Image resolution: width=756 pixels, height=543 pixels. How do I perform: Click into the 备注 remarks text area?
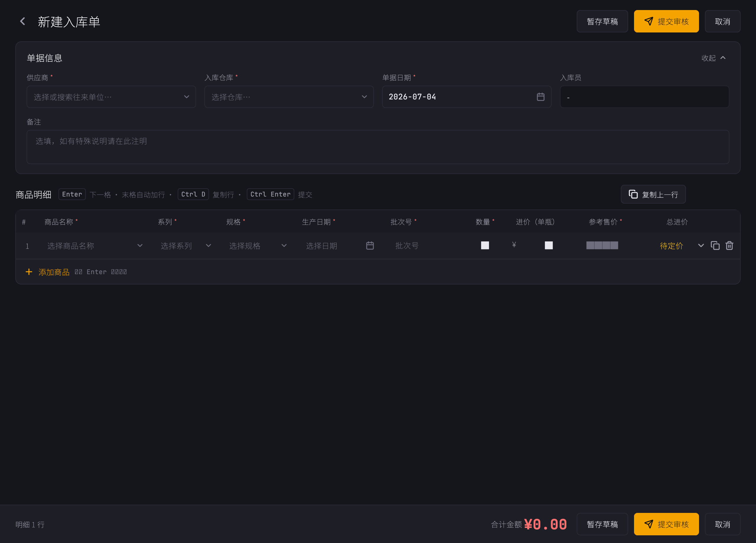[x=378, y=147]
